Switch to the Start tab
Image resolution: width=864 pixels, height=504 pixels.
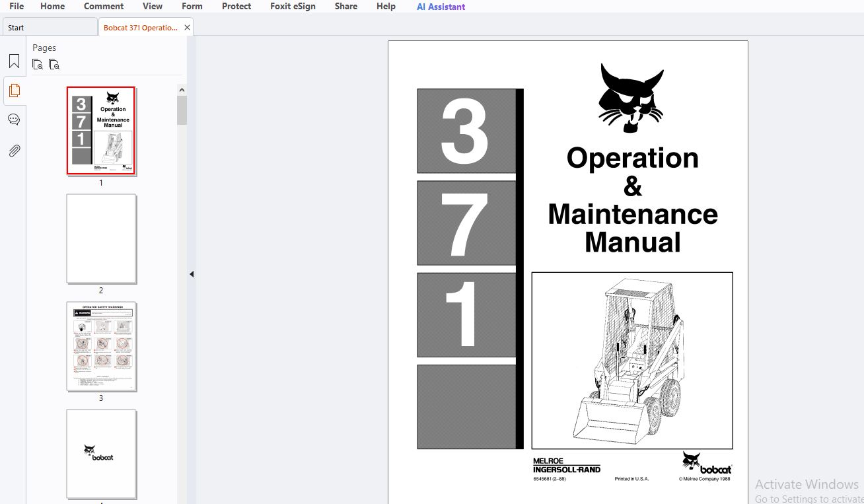tap(50, 28)
